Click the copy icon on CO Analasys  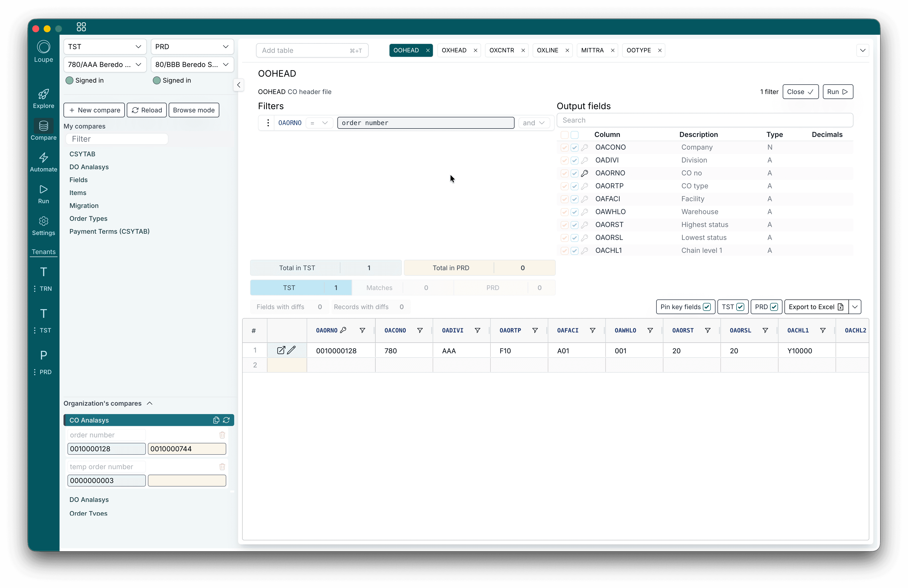(216, 420)
